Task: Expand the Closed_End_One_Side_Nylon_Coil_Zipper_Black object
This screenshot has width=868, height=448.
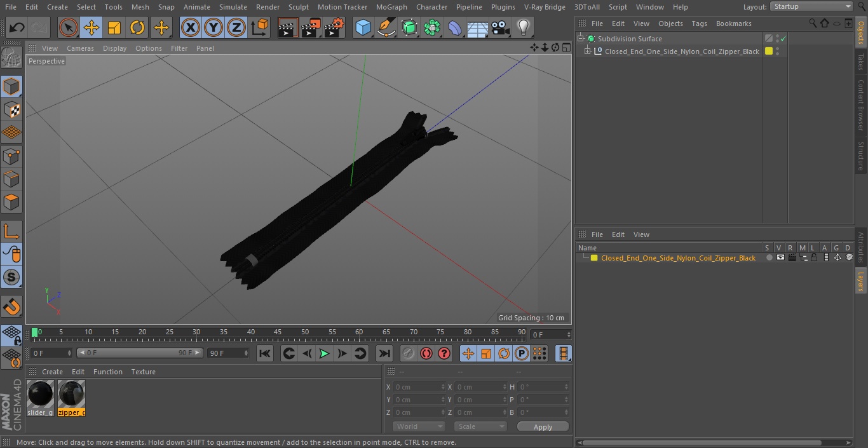Action: [x=588, y=51]
